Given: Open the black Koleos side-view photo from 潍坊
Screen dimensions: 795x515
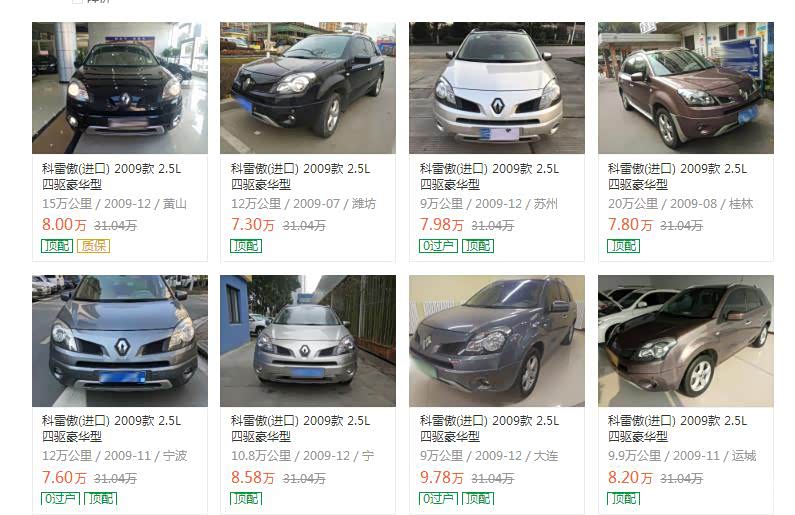Looking at the screenshot, I should 308,88.
